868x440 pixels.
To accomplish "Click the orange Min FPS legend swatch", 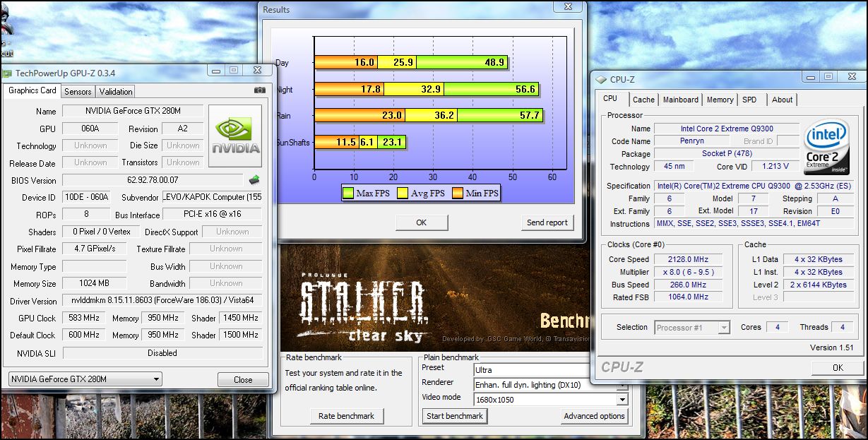I will coord(456,192).
